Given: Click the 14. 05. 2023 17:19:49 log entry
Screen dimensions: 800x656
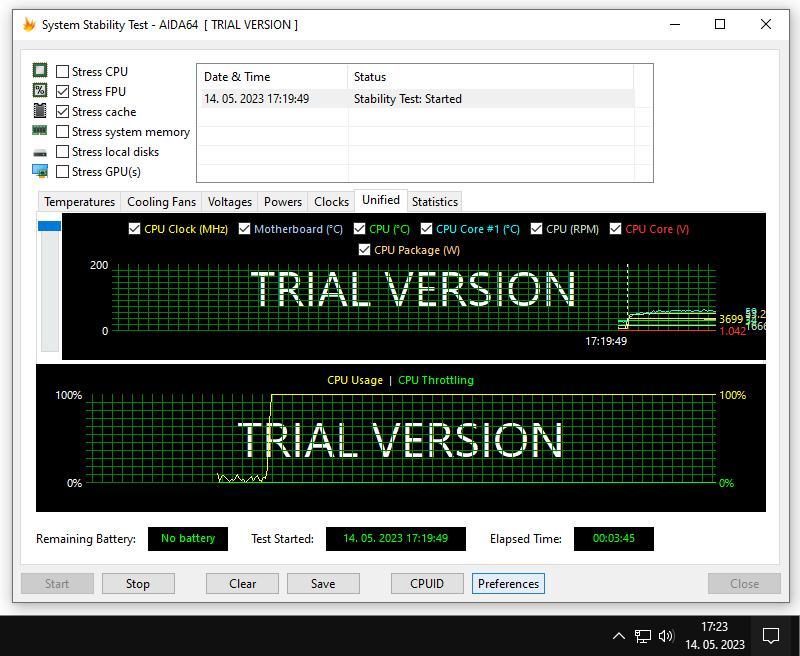Looking at the screenshot, I should click(x=257, y=99).
